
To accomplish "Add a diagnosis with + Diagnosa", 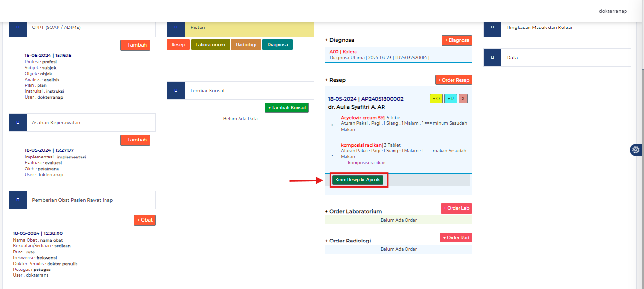I will coord(457,40).
